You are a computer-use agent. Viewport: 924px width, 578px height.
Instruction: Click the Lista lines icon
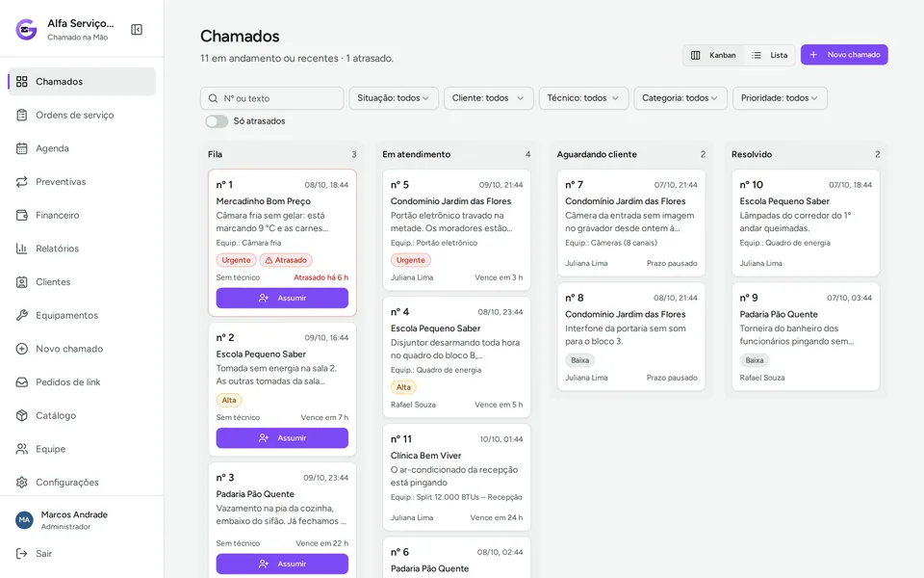(x=757, y=55)
